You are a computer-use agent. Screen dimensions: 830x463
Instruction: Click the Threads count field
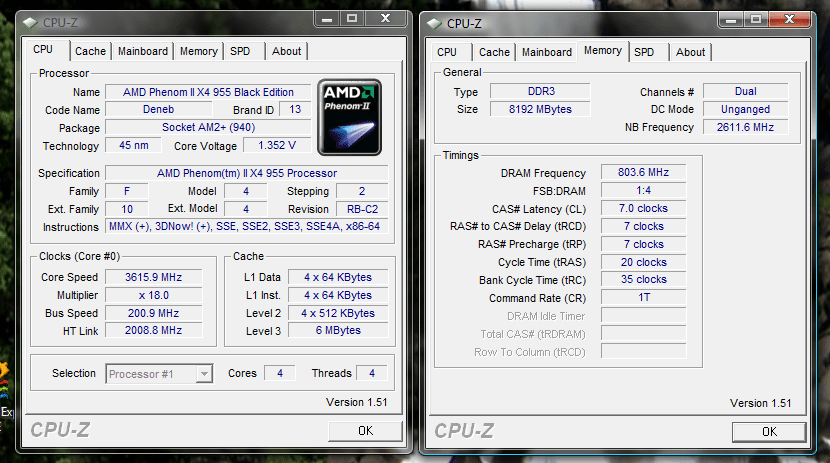pos(372,373)
